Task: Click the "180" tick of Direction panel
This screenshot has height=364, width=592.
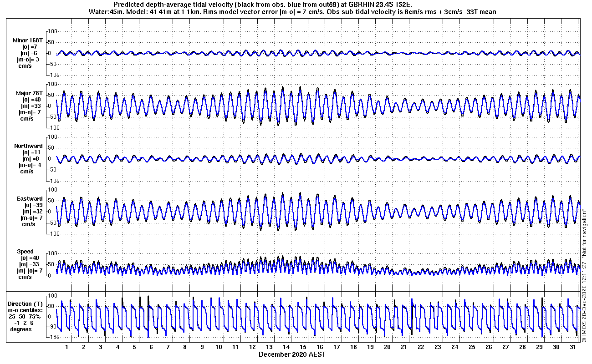Action: pyautogui.click(x=51, y=296)
